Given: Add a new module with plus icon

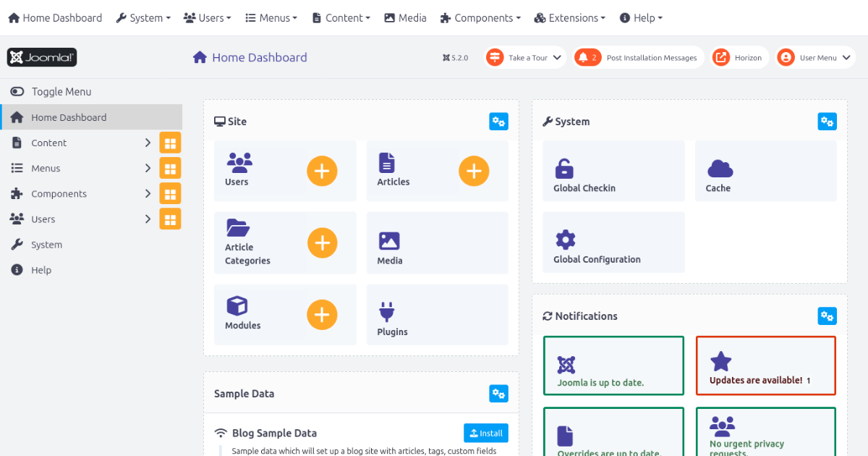Looking at the screenshot, I should pyautogui.click(x=322, y=315).
